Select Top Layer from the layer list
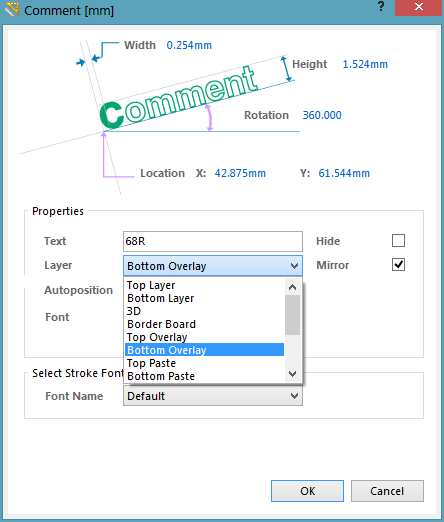The image size is (444, 522). [x=204, y=285]
